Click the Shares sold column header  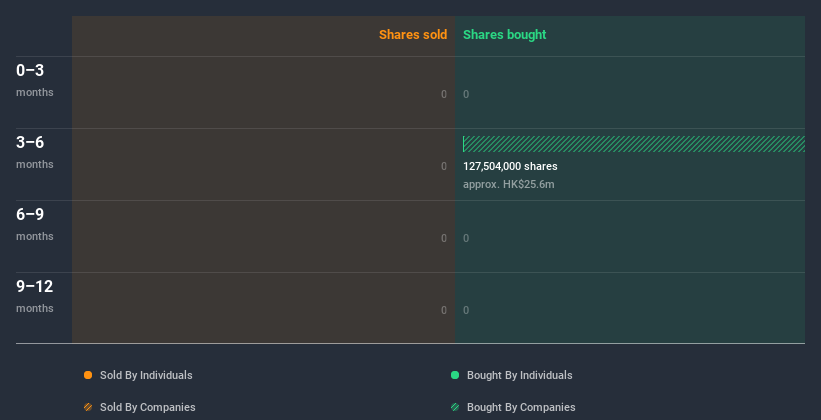pyautogui.click(x=413, y=35)
